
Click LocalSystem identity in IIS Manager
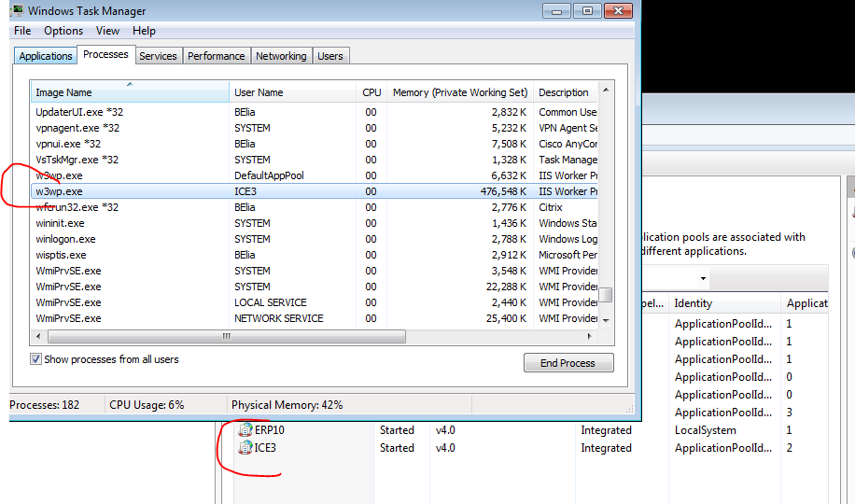pyautogui.click(x=706, y=430)
